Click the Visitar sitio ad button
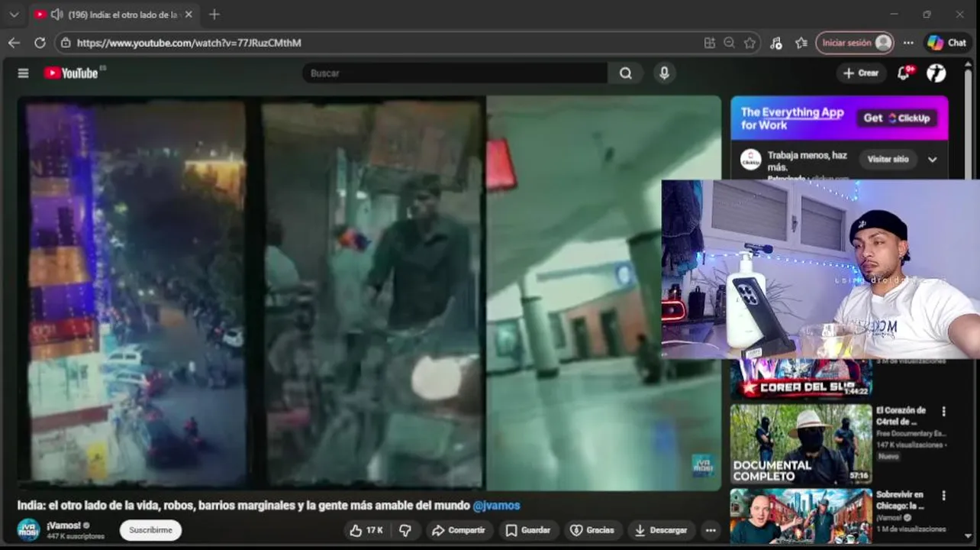The height and width of the screenshot is (550, 980). point(888,160)
